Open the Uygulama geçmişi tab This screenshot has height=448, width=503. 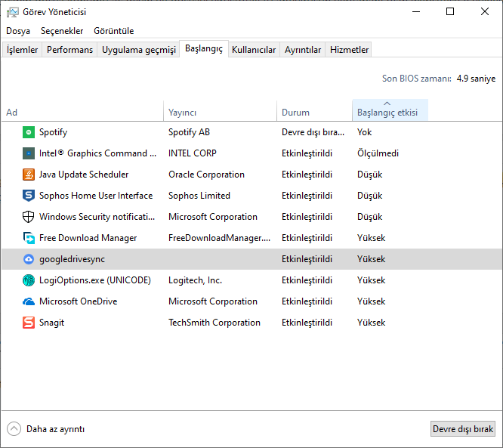click(x=139, y=50)
